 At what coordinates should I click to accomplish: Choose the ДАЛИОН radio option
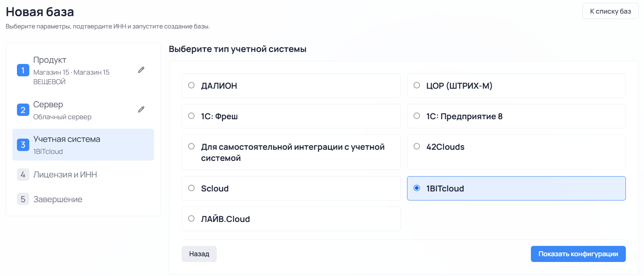[x=191, y=85]
